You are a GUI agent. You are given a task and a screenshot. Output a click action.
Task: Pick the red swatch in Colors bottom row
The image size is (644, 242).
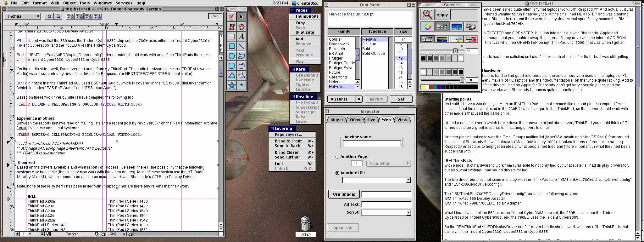click(x=431, y=87)
